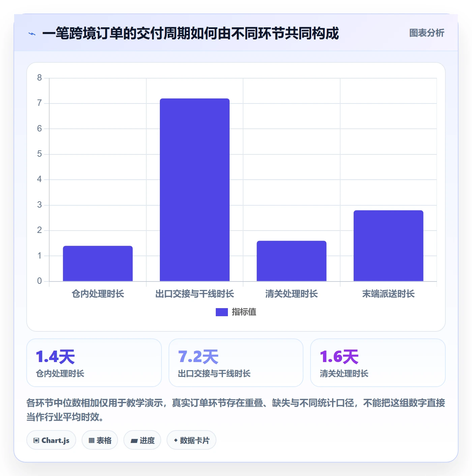This screenshot has width=472, height=476.
Task: Click the 数据卡片 tag chip
Action: (191, 440)
